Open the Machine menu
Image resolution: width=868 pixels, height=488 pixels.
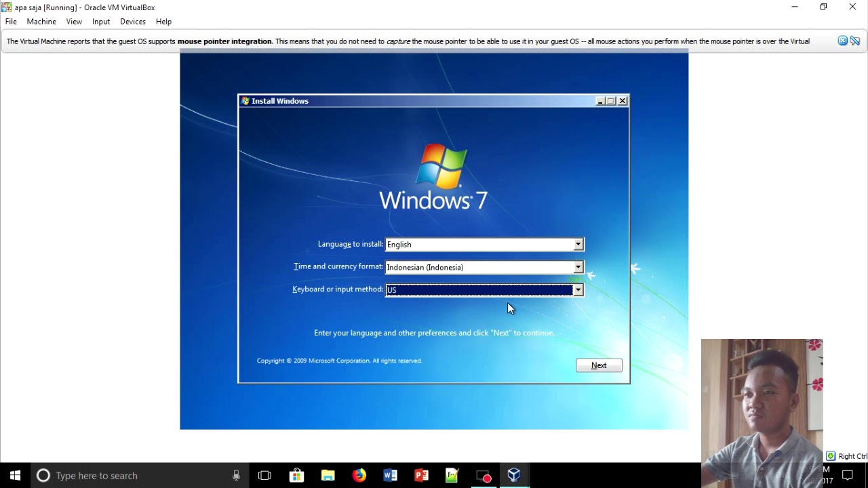(x=41, y=22)
